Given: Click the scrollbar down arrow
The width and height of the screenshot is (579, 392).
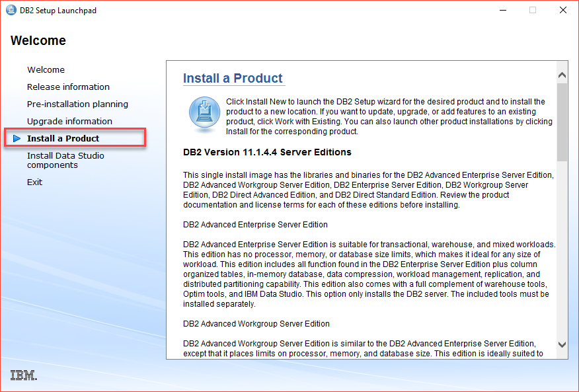Looking at the screenshot, I should [x=562, y=344].
